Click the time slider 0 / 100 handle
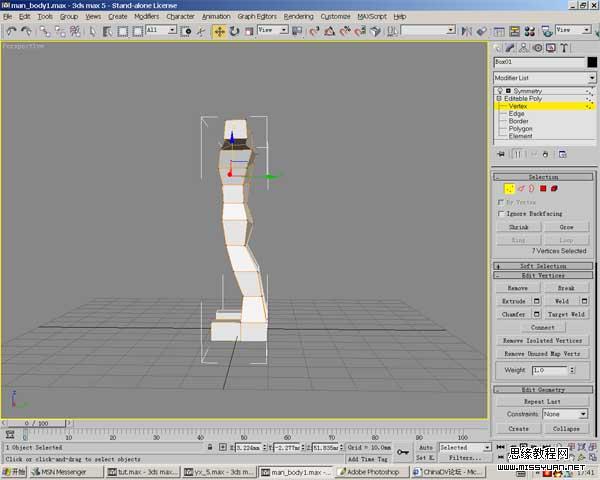This screenshot has width=600, height=480. coord(36,423)
